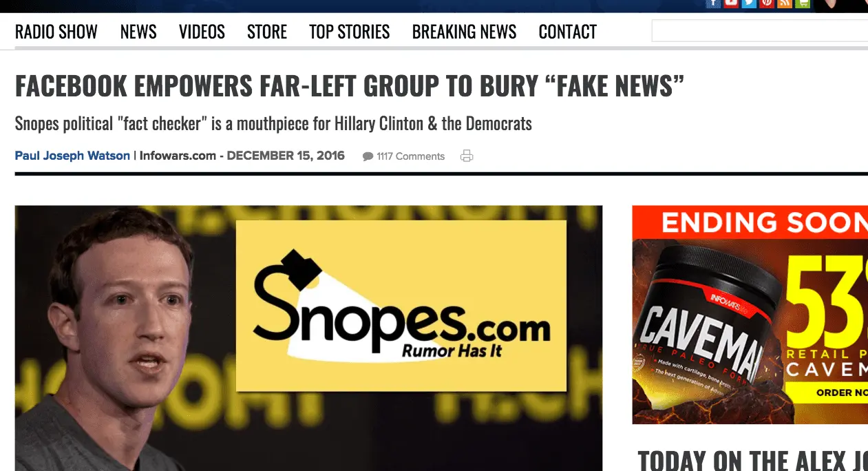Screen dimensions: 868x471
Task: Open the 1117 Comments link
Action: coord(410,156)
